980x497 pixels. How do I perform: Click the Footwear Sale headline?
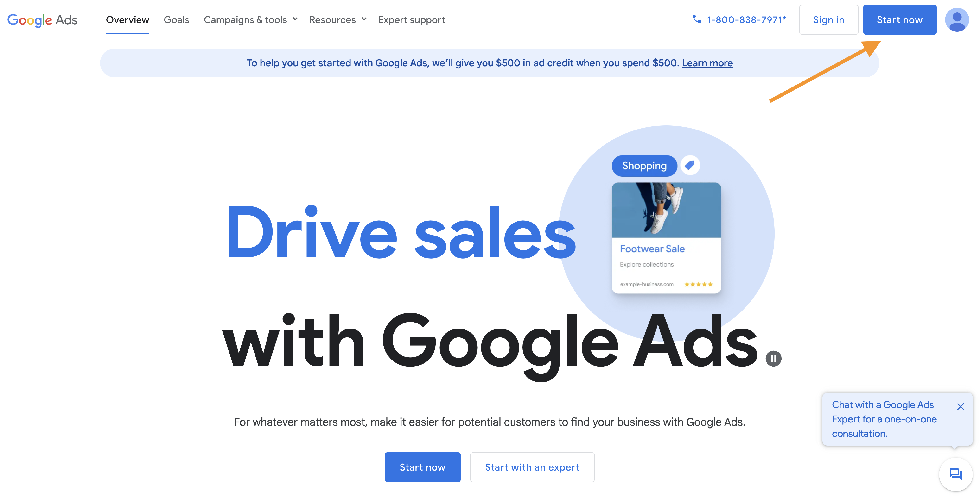652,249
